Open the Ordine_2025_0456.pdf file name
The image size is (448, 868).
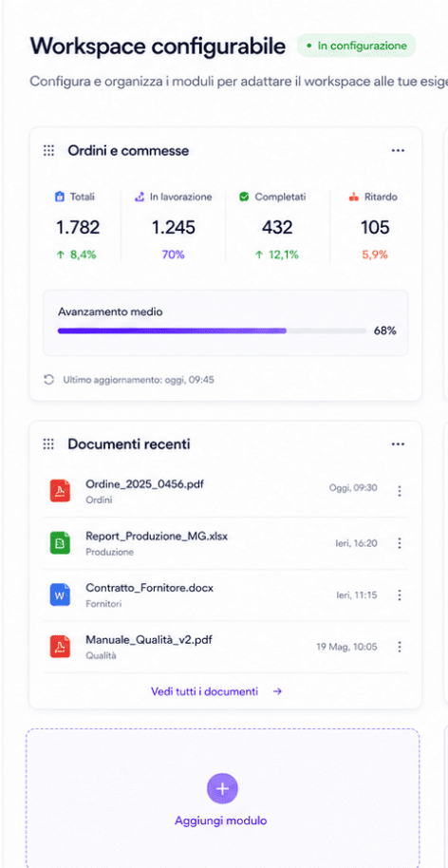144,484
